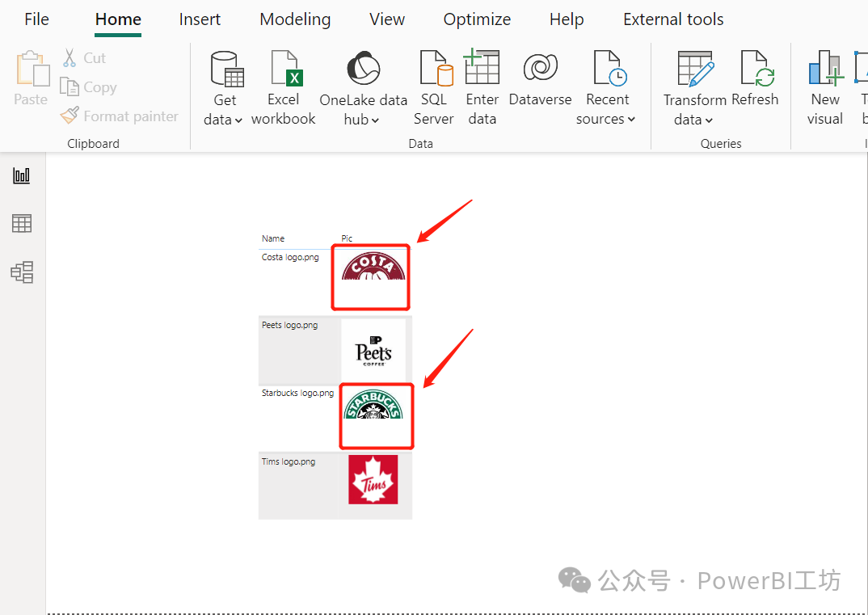Expand the Recent sources dropdown

(631, 120)
